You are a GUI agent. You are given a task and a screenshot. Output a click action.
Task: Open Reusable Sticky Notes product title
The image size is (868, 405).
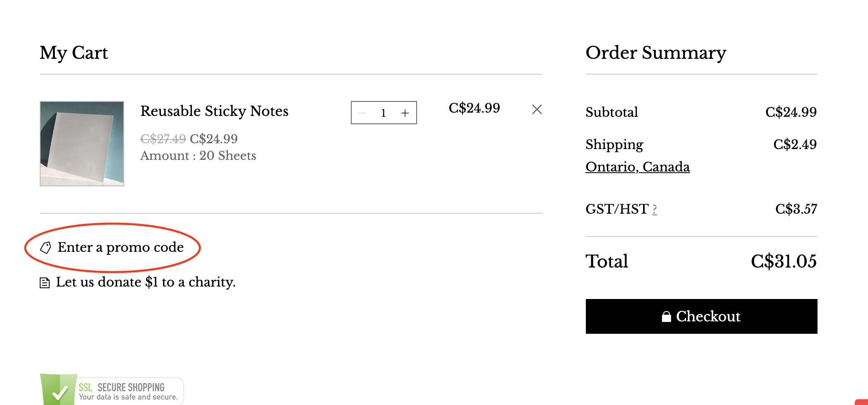click(x=214, y=111)
